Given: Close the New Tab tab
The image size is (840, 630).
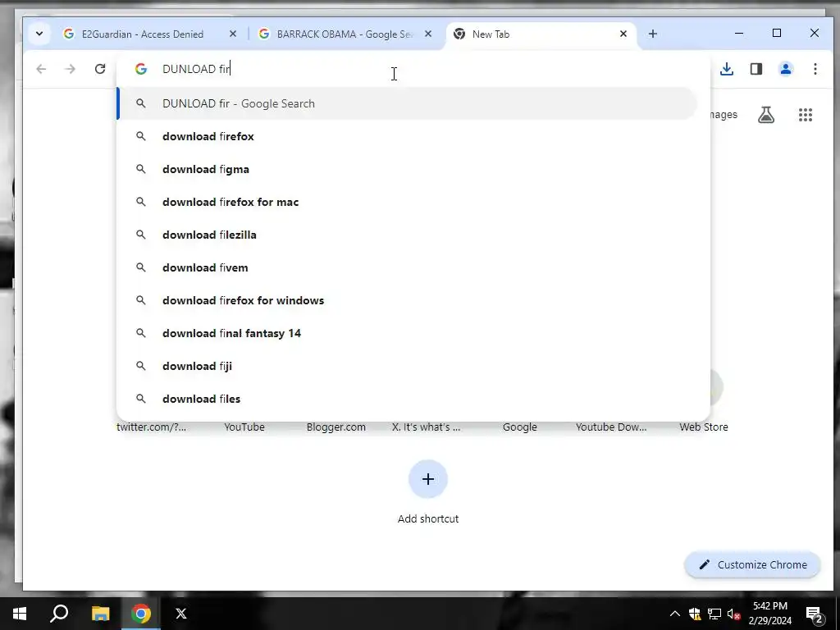Looking at the screenshot, I should (623, 34).
